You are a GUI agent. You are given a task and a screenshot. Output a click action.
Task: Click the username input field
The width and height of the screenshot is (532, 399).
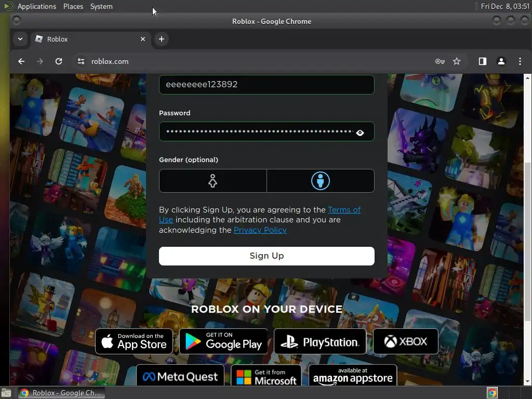click(x=267, y=85)
